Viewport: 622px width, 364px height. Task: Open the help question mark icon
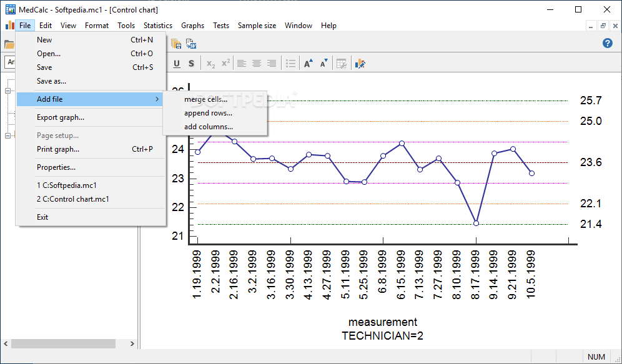coord(607,43)
